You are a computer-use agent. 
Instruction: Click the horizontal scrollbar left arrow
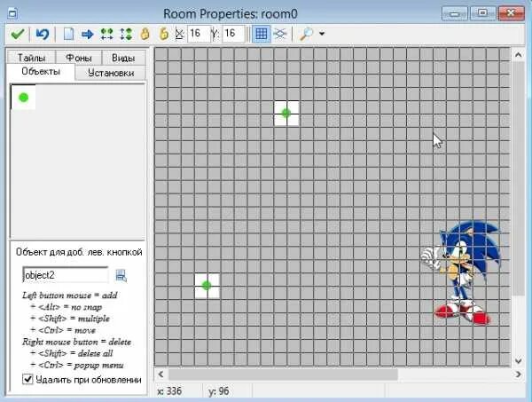coord(160,374)
